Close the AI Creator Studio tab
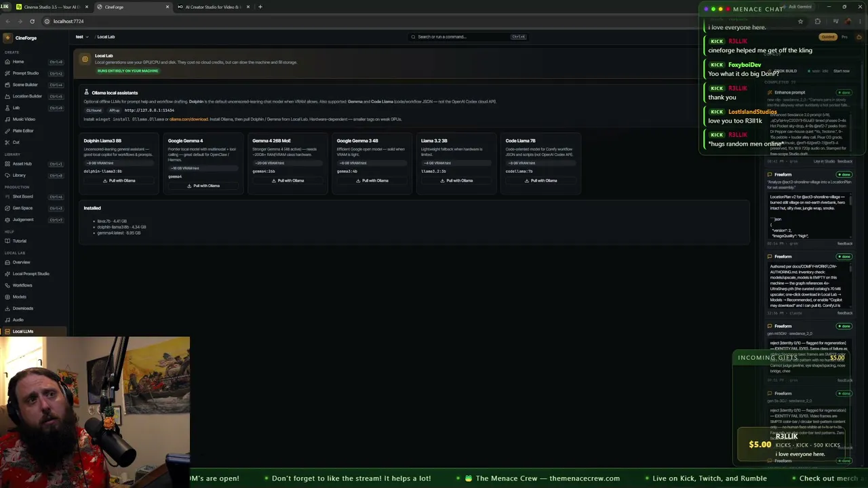868x488 pixels. click(x=248, y=7)
